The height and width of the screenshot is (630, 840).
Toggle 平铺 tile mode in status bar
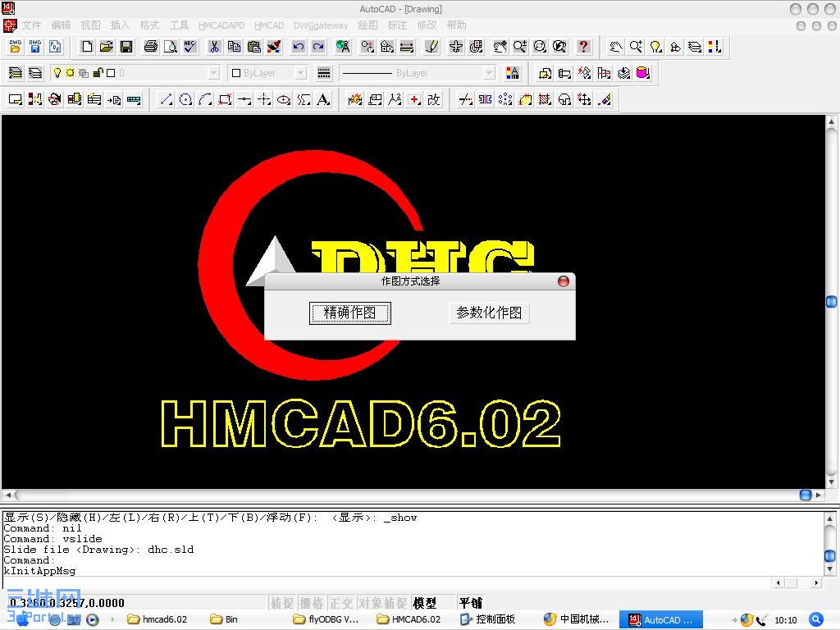(x=470, y=603)
